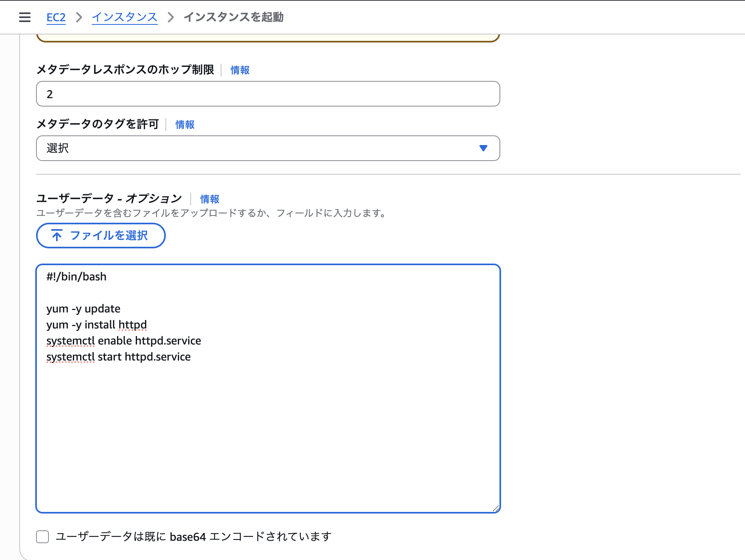The image size is (745, 560).
Task: Uncheck the base64 checkbox if already checked
Action: [42, 537]
